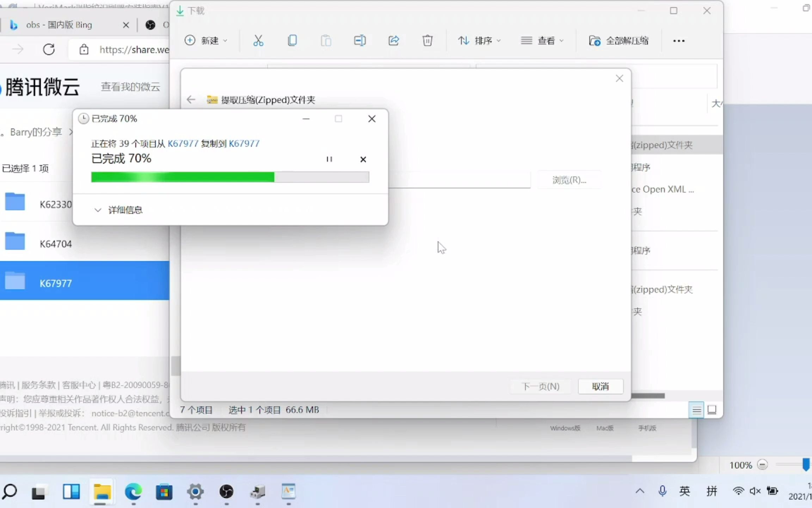812x508 pixels.
Task: Click the Copy icon in the toolbar
Action: (x=292, y=40)
